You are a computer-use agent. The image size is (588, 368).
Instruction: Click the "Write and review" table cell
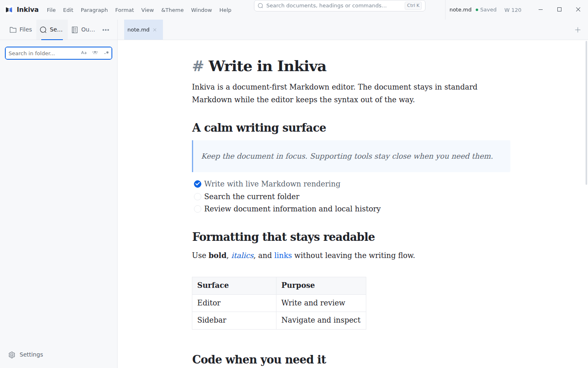(321, 303)
